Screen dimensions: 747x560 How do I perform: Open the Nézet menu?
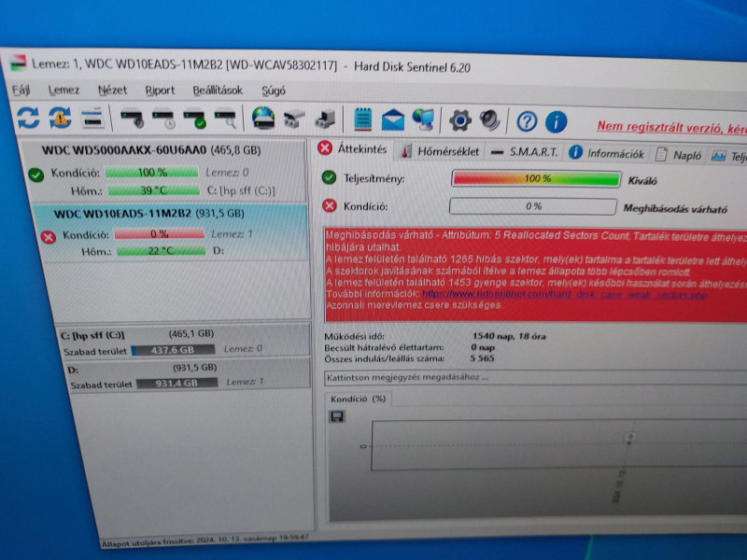(x=112, y=90)
